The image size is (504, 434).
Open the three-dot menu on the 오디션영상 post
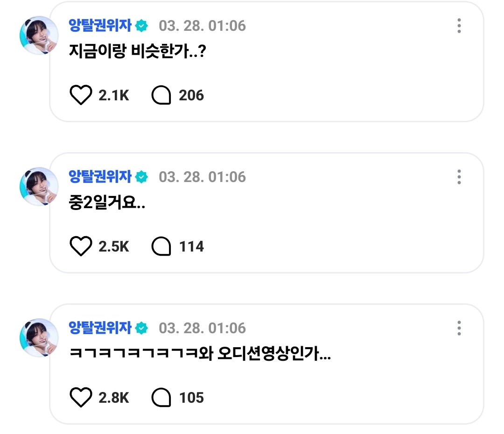pos(459,328)
